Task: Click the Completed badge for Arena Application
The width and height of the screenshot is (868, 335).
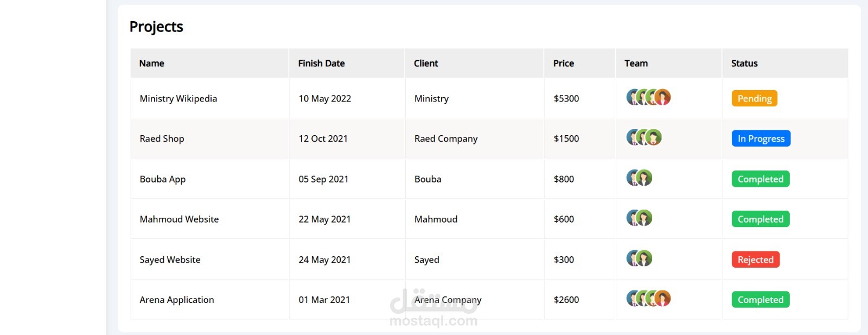Action: point(760,300)
